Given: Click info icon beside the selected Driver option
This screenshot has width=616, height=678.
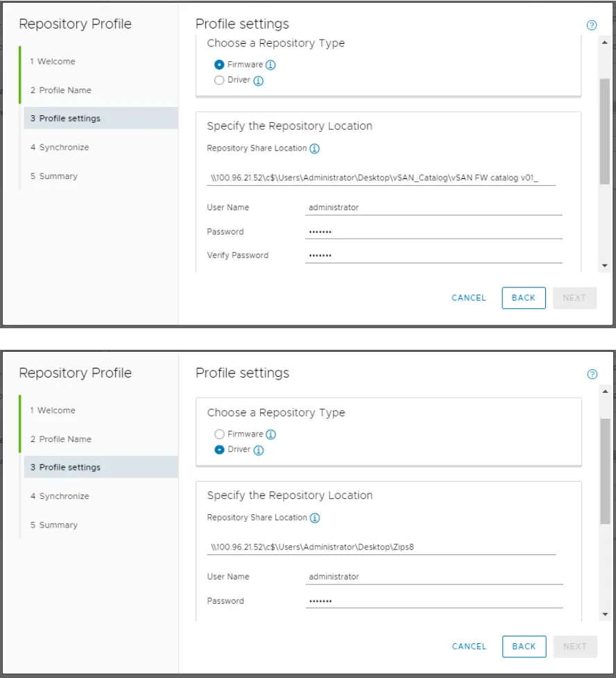Looking at the screenshot, I should click(x=258, y=450).
